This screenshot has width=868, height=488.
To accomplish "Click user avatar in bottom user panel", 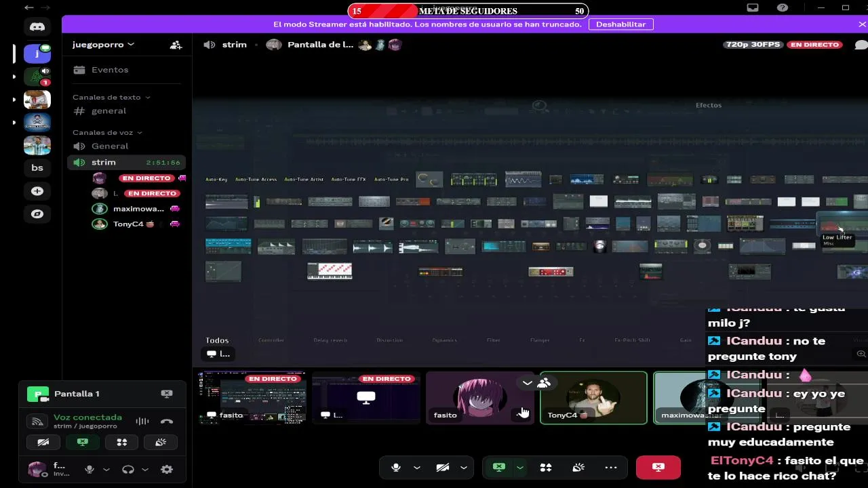I will pos(37,469).
